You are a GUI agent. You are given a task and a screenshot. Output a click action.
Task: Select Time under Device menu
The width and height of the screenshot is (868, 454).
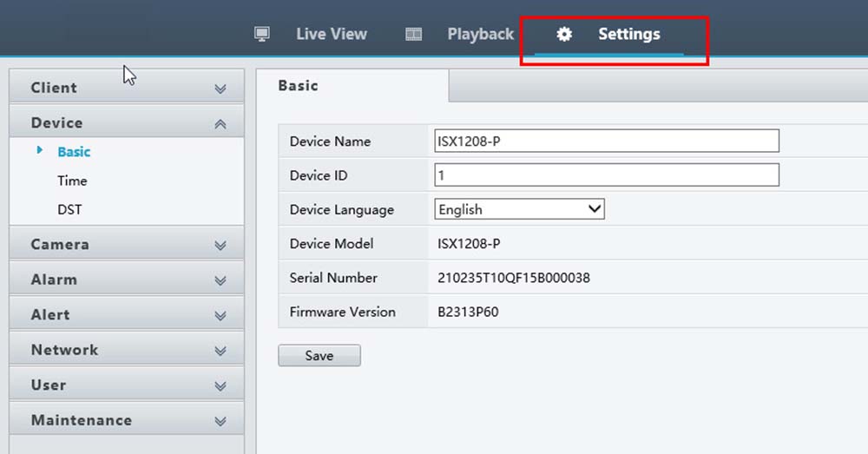(72, 181)
